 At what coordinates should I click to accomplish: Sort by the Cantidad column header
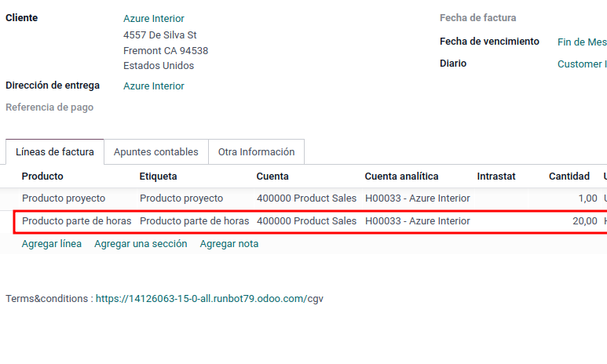point(569,177)
